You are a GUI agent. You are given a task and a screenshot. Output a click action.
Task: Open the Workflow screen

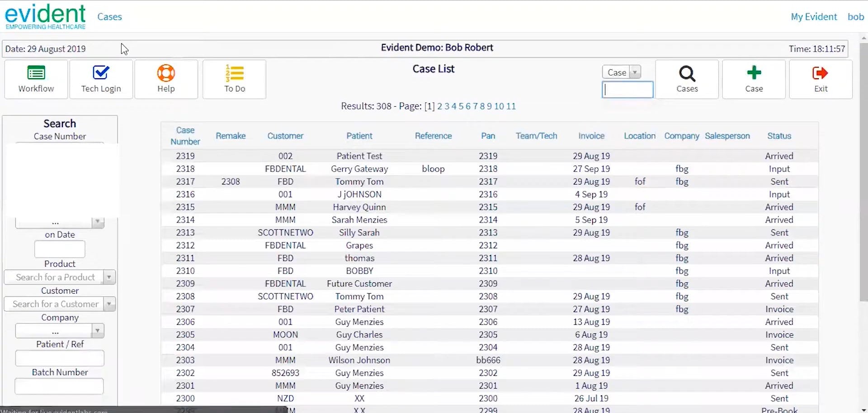(x=36, y=79)
